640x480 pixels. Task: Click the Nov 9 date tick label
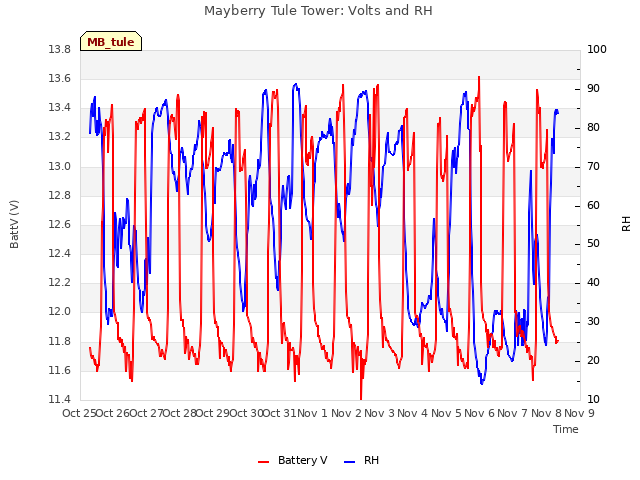tap(580, 413)
